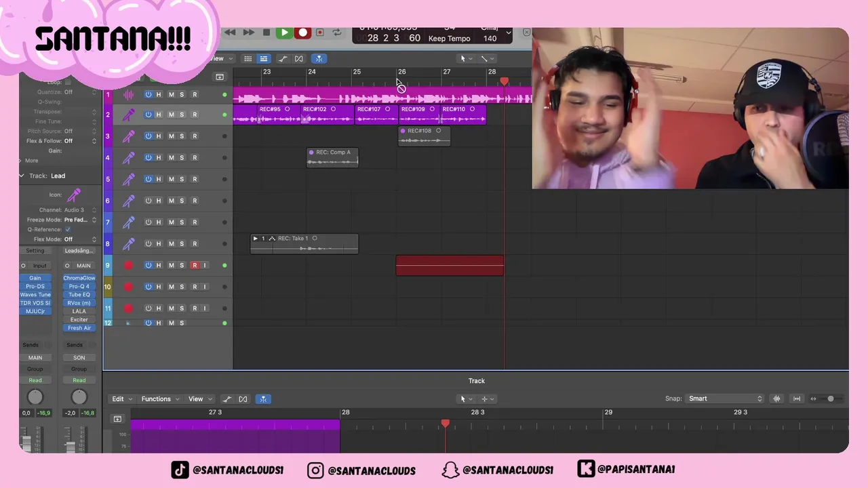Click the waveform icon of track 1
Viewport: 868px width, 488px height.
click(x=128, y=94)
